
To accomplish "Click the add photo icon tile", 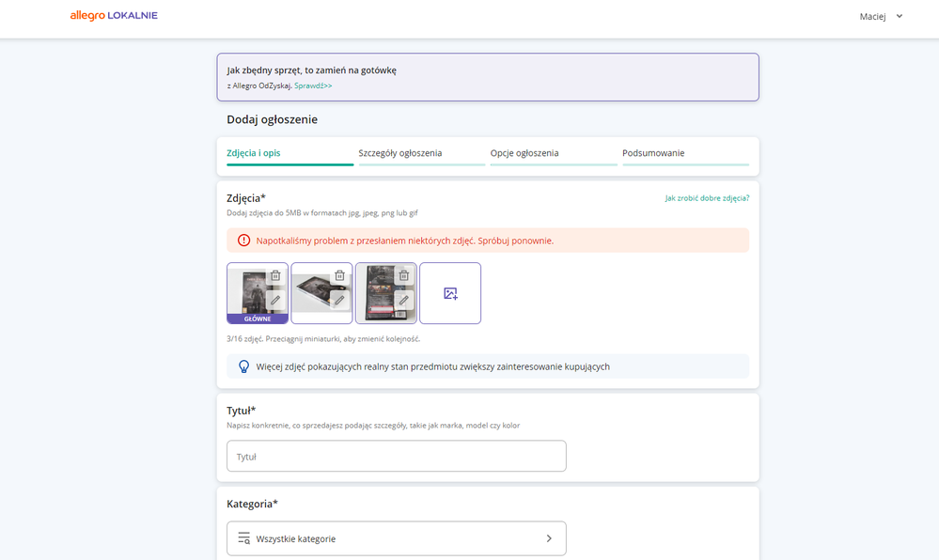I will point(450,293).
